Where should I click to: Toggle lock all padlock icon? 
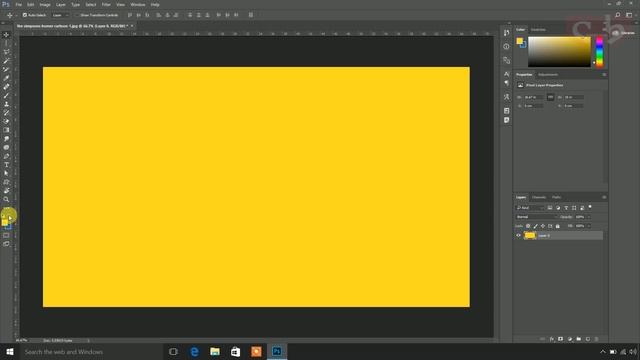pyautogui.click(x=558, y=226)
